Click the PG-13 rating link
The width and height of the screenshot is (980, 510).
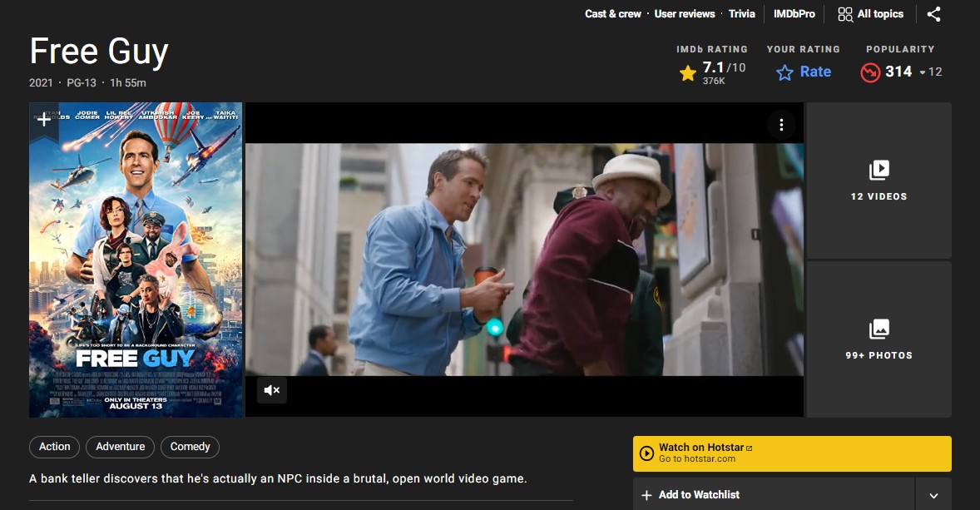tap(82, 82)
